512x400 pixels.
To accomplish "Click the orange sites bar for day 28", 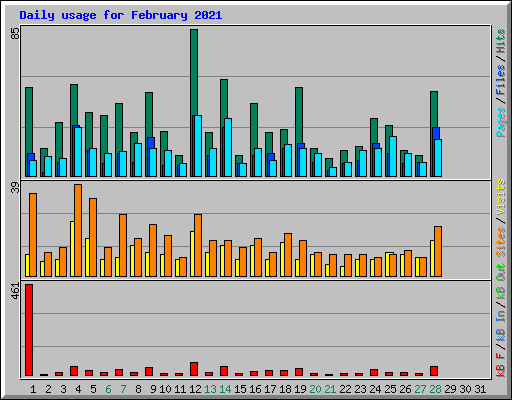I will coord(438,251).
